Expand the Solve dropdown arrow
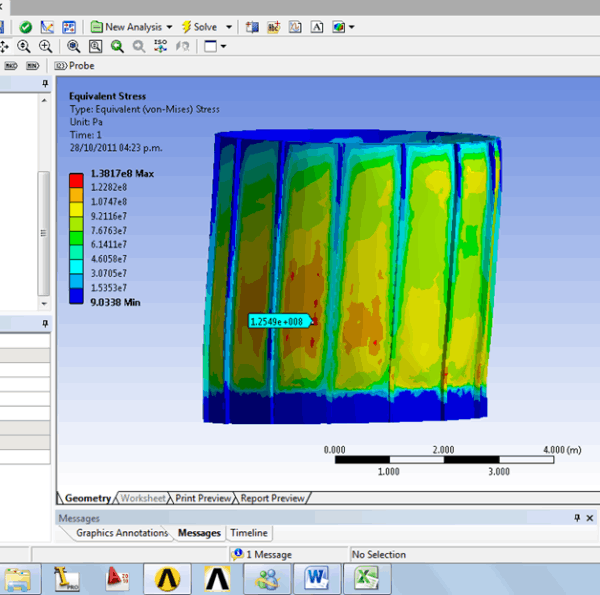Screen dimensions: 600x595 click(x=230, y=27)
